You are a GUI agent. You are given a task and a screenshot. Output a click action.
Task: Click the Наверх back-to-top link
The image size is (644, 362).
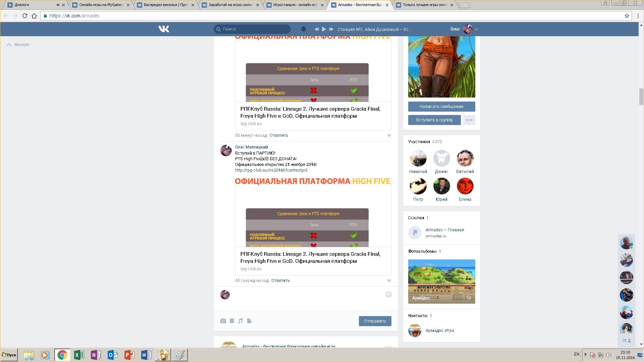point(18,45)
